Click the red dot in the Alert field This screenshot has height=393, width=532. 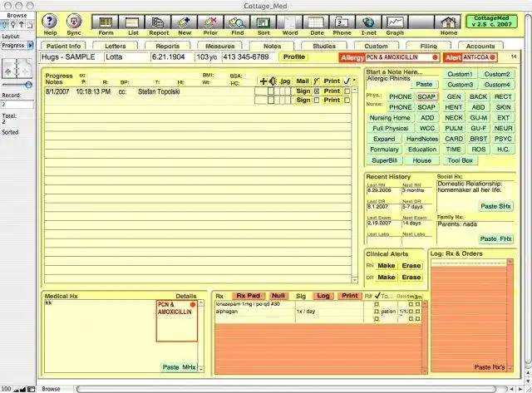click(492, 57)
